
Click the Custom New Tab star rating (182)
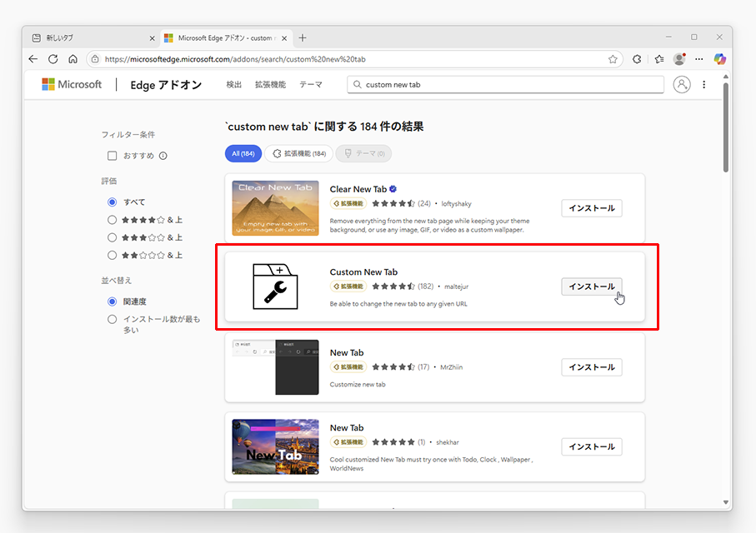(403, 286)
